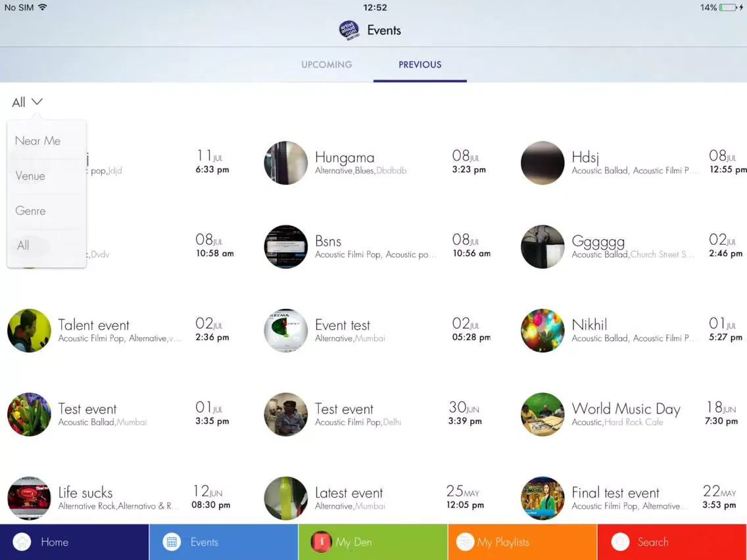This screenshot has width=747, height=560.
Task: Tap the Home icon in bottom bar
Action: [x=22, y=542]
